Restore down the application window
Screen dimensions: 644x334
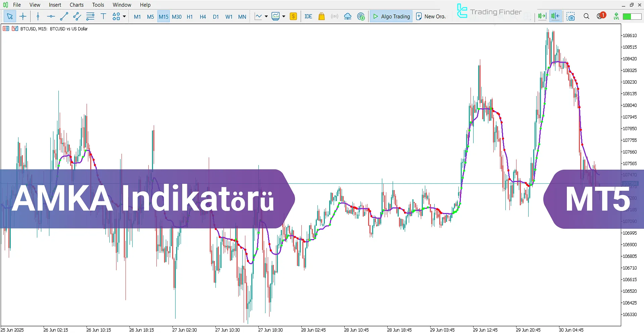click(632, 5)
